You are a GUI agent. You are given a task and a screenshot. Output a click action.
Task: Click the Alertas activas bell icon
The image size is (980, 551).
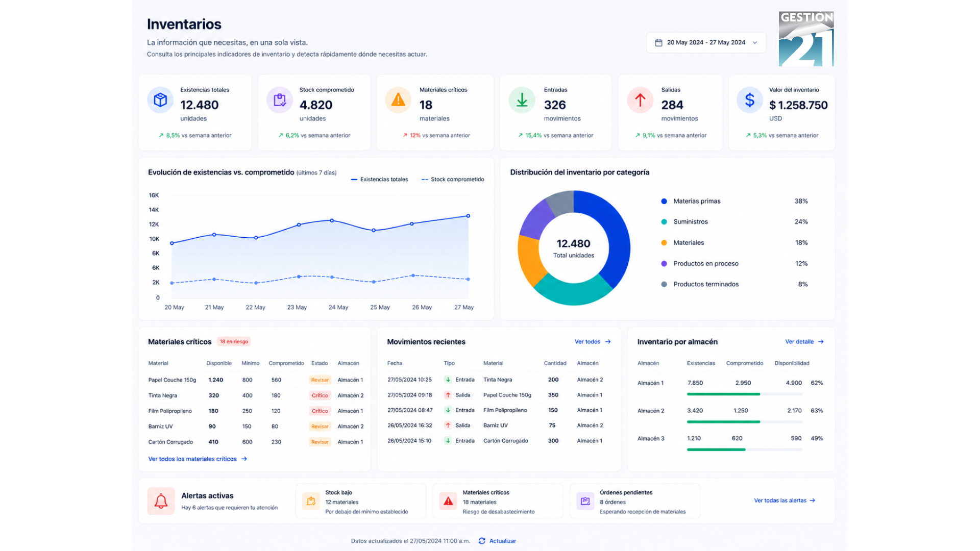(161, 501)
